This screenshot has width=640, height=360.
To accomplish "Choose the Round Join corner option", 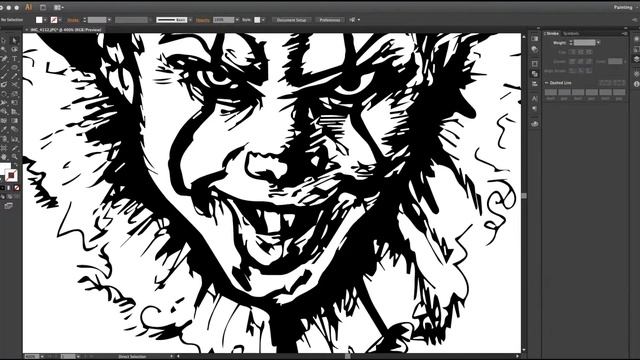I will coord(580,62).
